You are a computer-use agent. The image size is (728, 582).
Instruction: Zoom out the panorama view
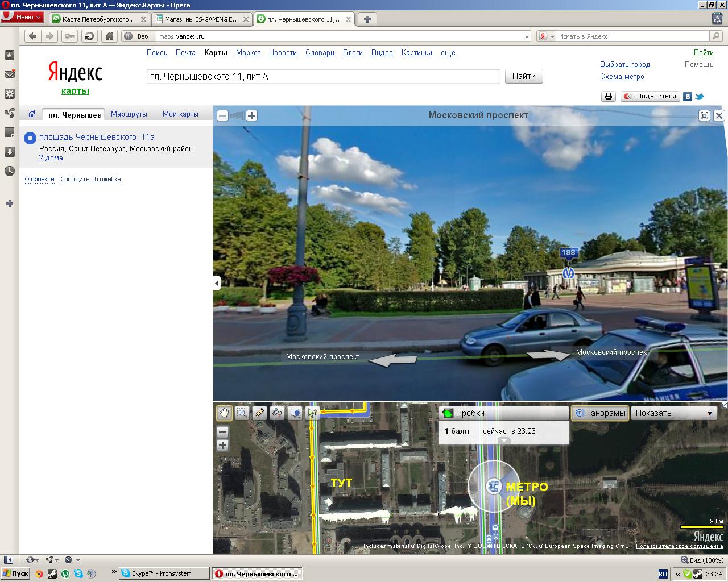point(222,115)
